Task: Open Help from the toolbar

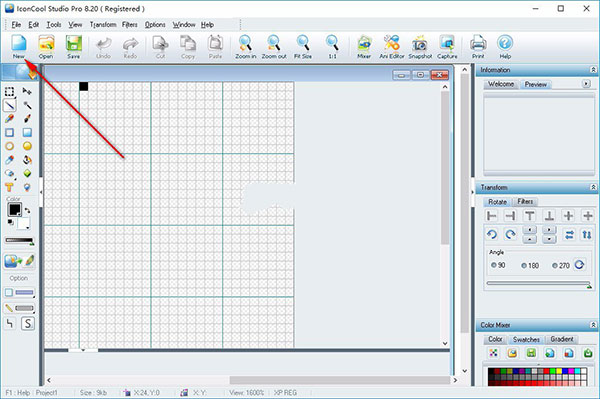Action: tap(505, 46)
